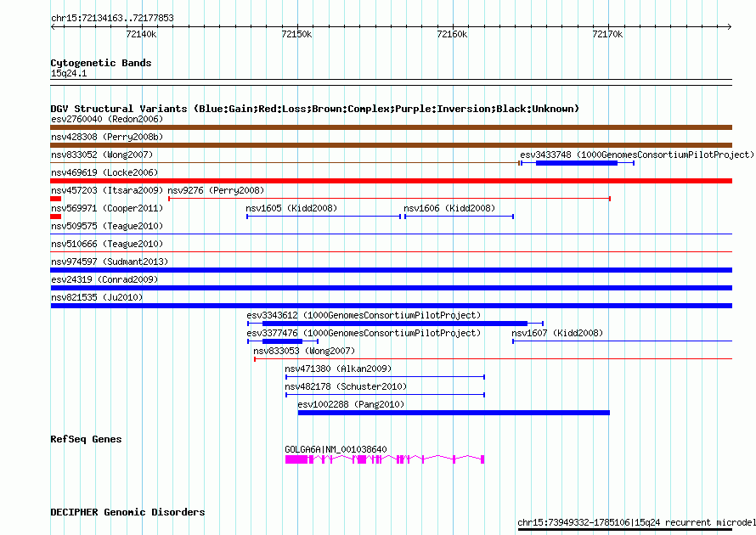The height and width of the screenshot is (535, 756).
Task: Select the blue bar under nsv974597
Action: 391,270
